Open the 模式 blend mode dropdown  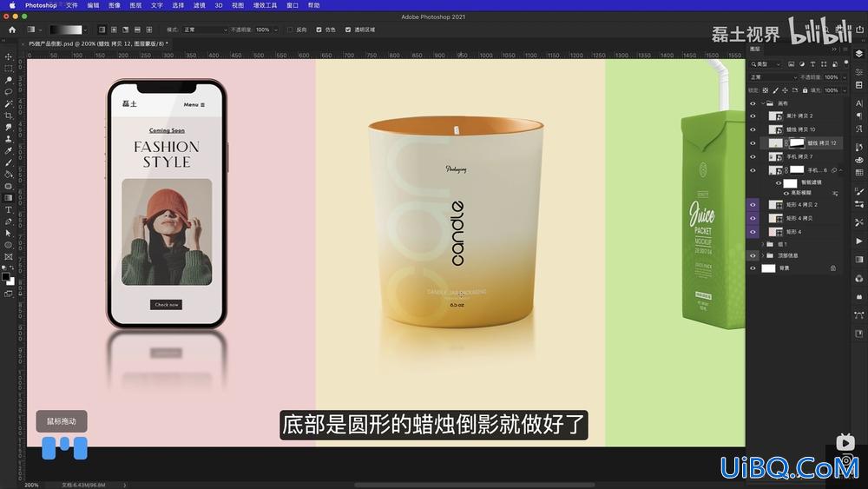(205, 30)
